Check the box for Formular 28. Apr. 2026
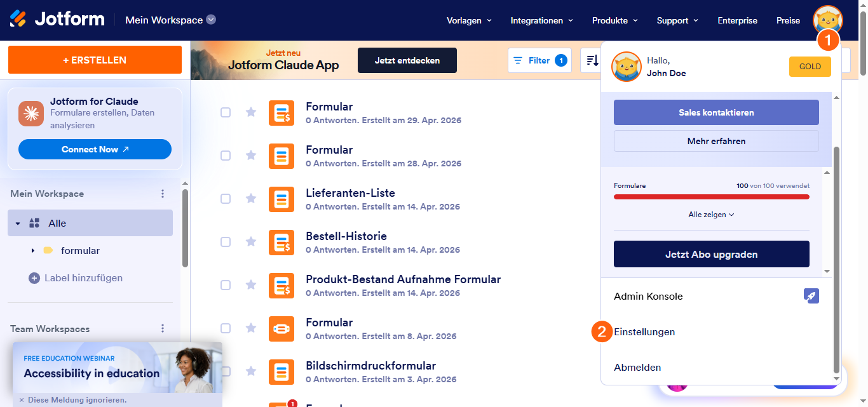This screenshot has height=407, width=868. coord(226,156)
